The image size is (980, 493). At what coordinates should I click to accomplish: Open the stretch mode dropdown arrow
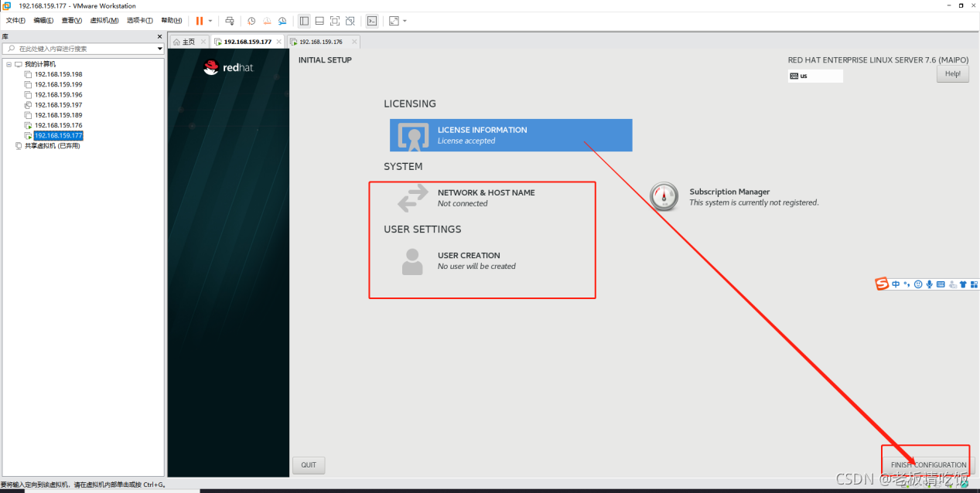pos(405,21)
